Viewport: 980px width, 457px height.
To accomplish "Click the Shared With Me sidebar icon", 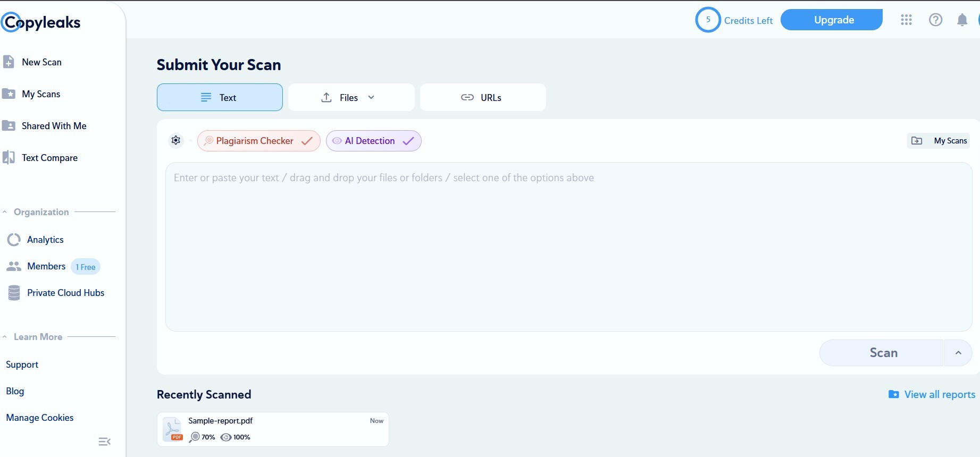I will coord(9,125).
